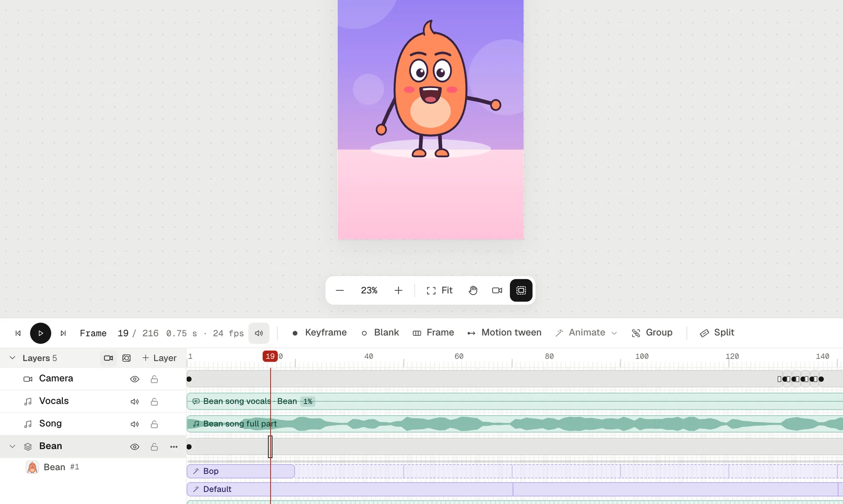Select the Bean song vocals clip

coord(515,401)
